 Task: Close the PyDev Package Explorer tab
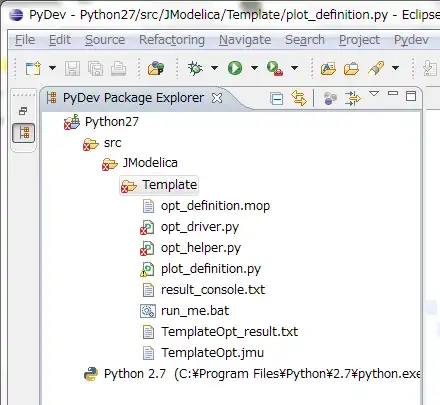pyautogui.click(x=217, y=98)
